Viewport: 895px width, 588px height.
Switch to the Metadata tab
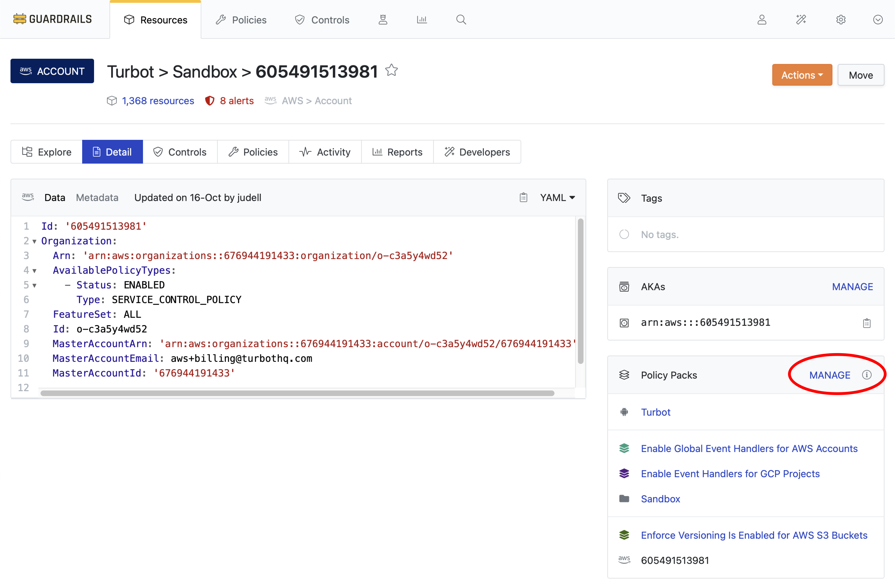[97, 197]
